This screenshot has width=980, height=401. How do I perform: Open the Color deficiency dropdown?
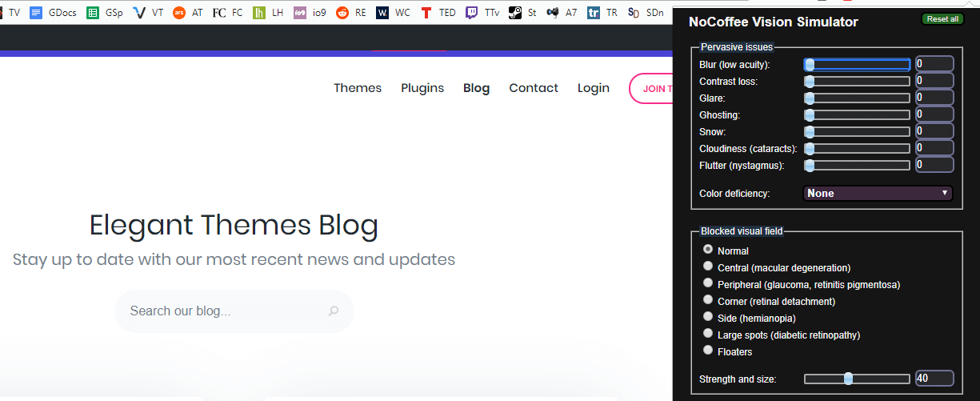(878, 193)
